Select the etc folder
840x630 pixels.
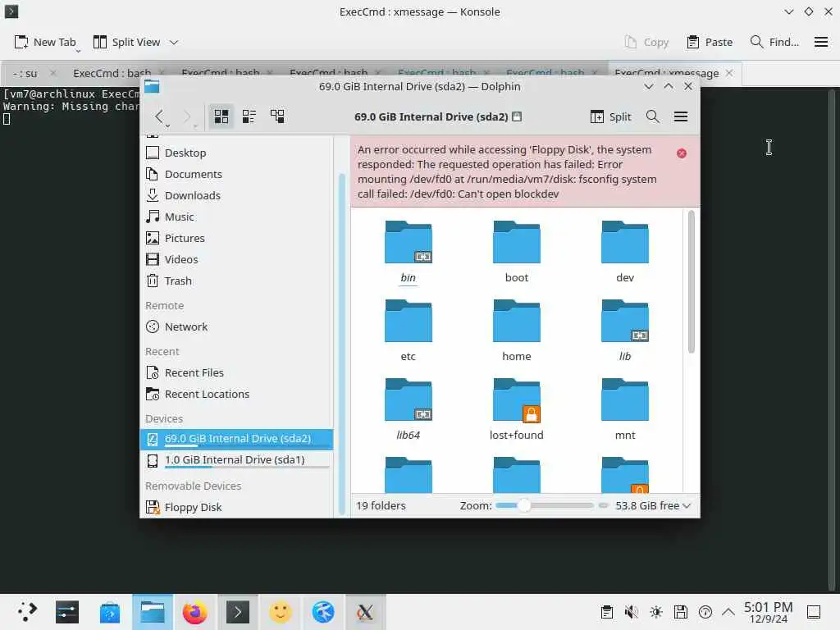(x=409, y=330)
